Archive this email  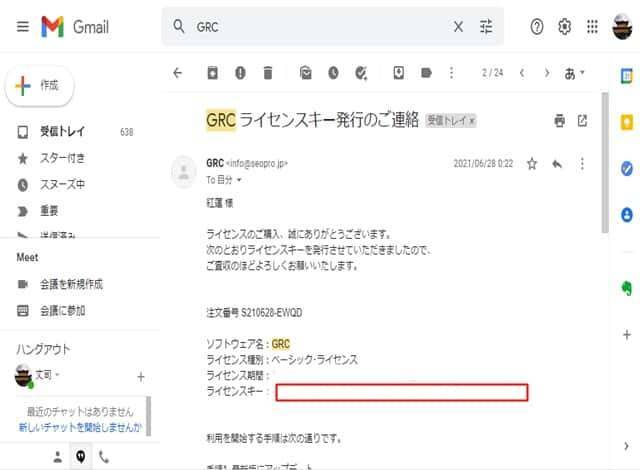[213, 73]
